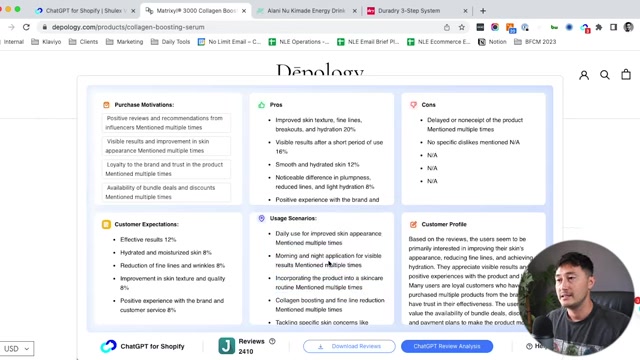Open the NLE Ecommerce bookmark
The image size is (640, 360).
(439, 42)
